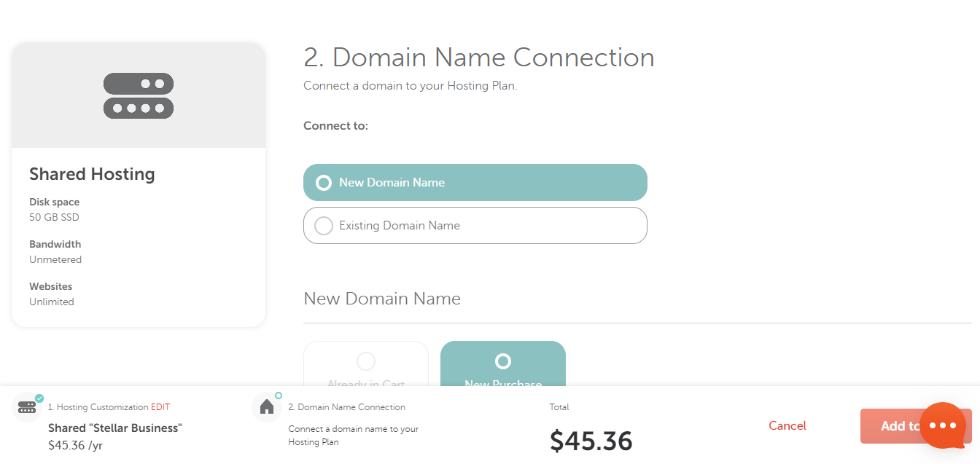Cancel the current order

(x=787, y=425)
